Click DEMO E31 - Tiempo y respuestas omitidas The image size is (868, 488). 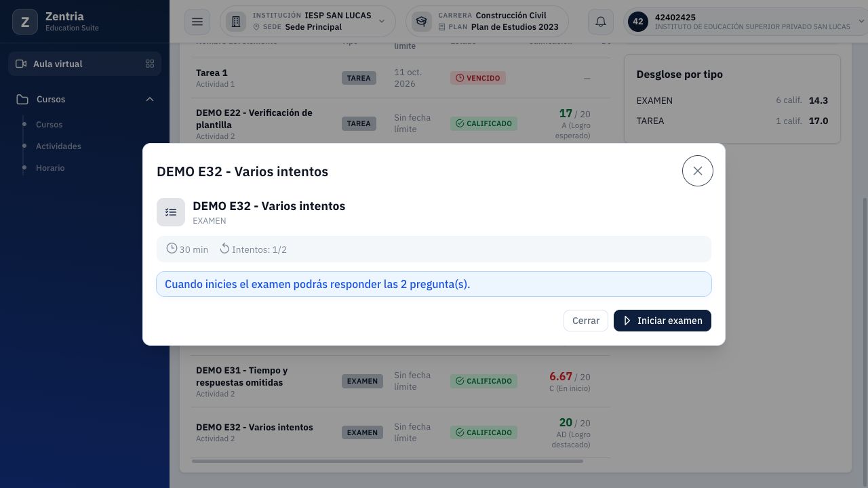click(241, 376)
